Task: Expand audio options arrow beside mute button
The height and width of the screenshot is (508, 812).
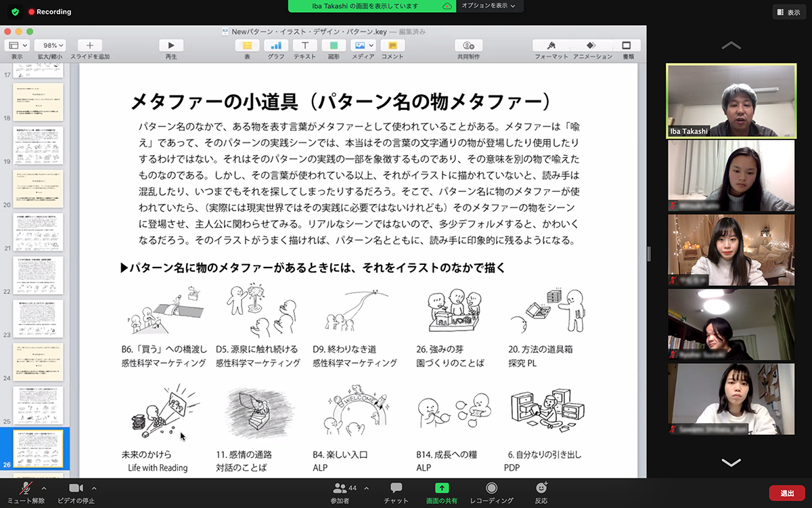Action: [44, 488]
